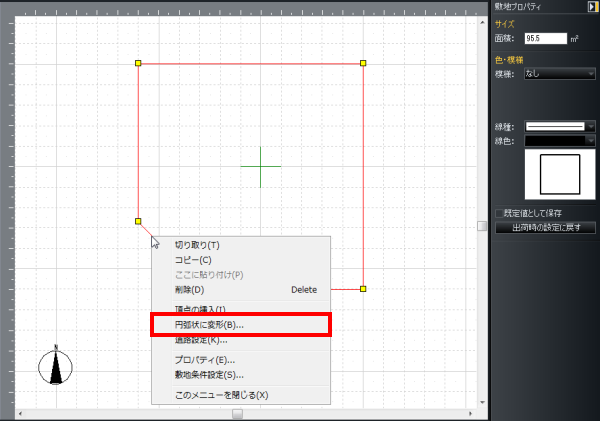Viewport: 600px width, 421px height.
Task: Open the 模様 pattern dropdown
Action: coord(560,73)
